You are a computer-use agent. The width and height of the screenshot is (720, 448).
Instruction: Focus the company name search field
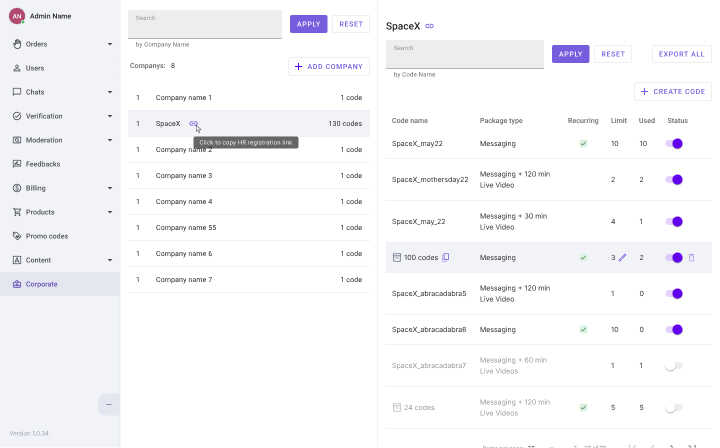coord(205,23)
